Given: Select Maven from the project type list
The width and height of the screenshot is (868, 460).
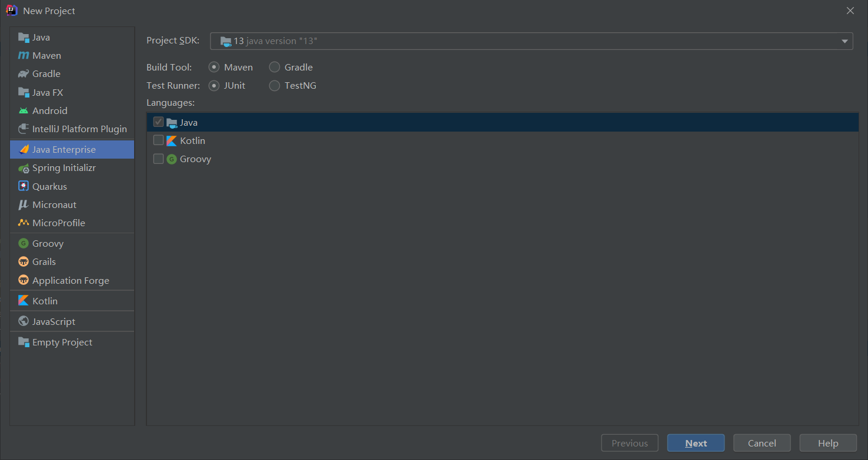Looking at the screenshot, I should pos(46,55).
